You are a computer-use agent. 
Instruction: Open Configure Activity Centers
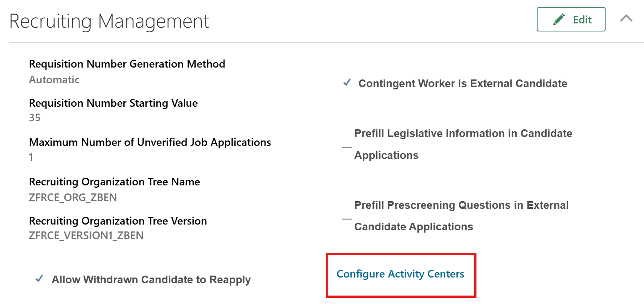(x=400, y=274)
